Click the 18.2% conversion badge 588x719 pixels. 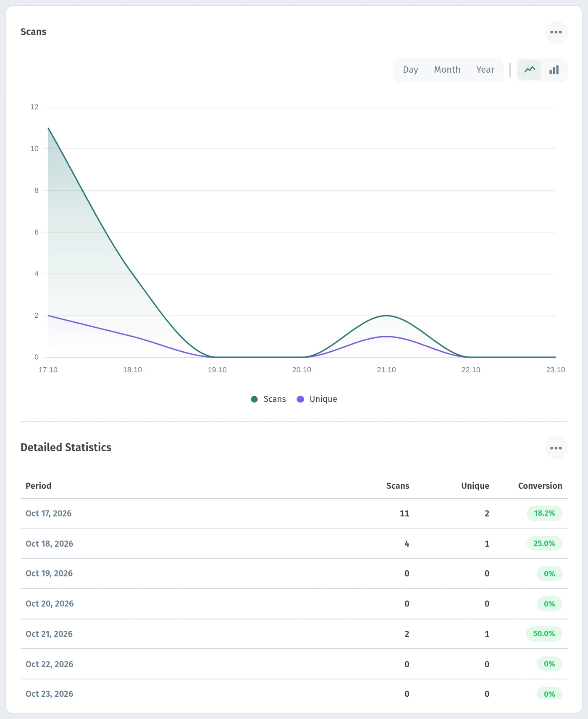coord(544,513)
